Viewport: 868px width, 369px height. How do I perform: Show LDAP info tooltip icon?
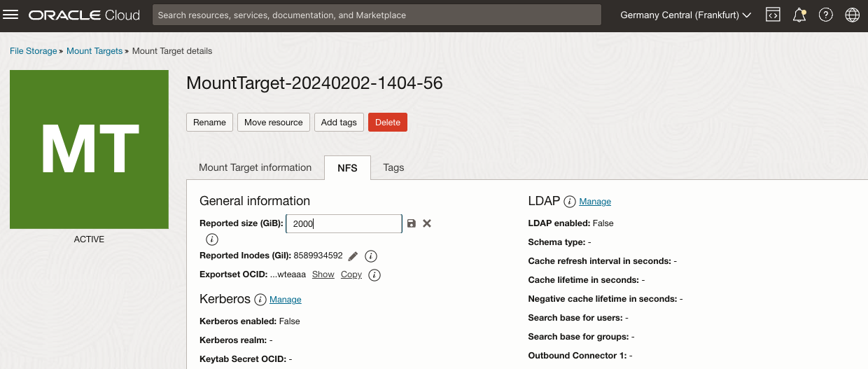tap(570, 202)
